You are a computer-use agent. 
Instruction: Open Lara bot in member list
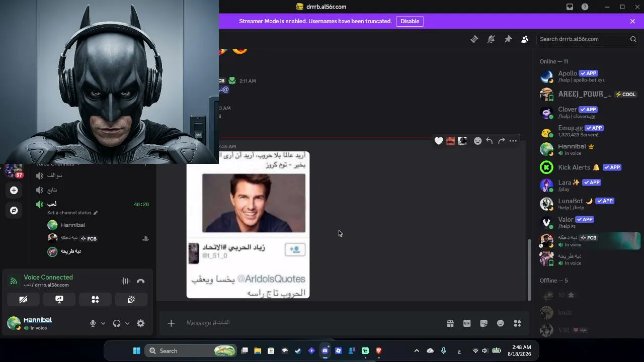pyautogui.click(x=589, y=185)
